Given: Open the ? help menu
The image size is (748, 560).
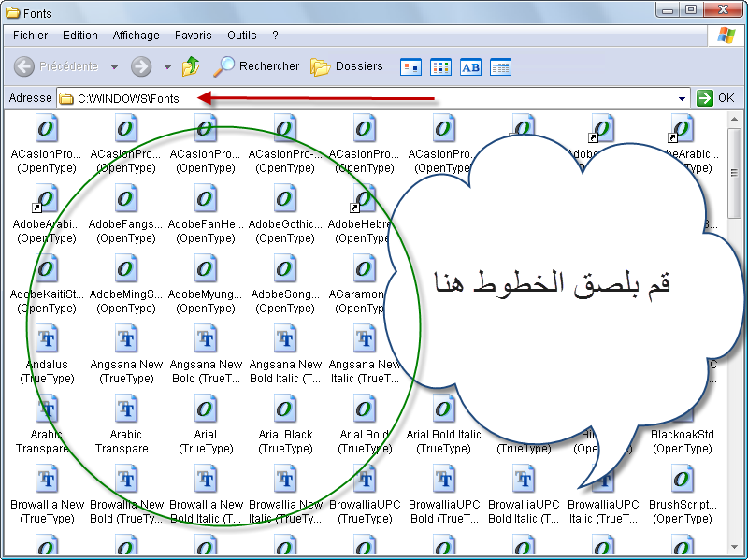Looking at the screenshot, I should point(275,36).
